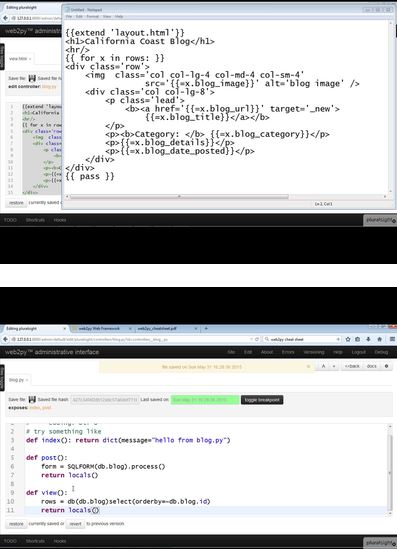Close the 'Editing pluralsight' tab beside web2py Web Framework
The width and height of the screenshot is (397, 549).
click(64, 328)
